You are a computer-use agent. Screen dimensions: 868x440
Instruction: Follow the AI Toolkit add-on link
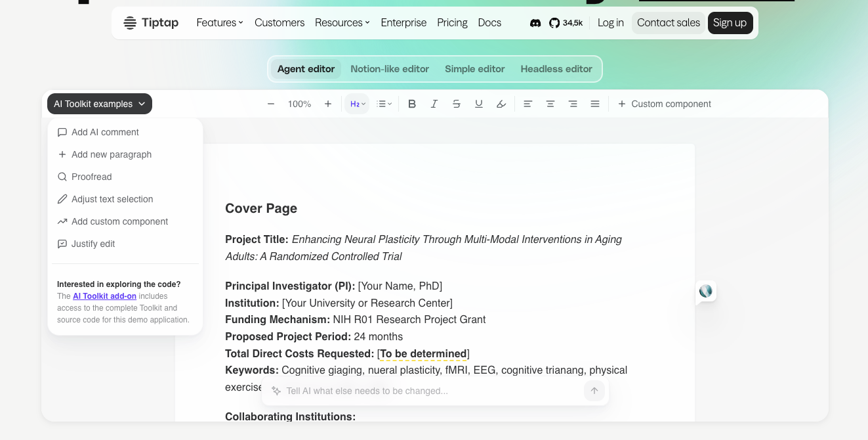pos(105,296)
